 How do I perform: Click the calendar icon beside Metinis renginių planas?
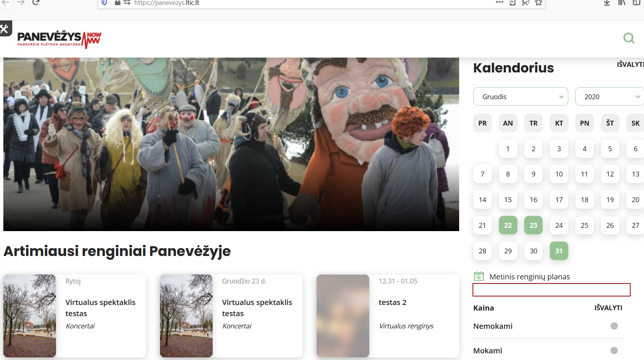(479, 276)
